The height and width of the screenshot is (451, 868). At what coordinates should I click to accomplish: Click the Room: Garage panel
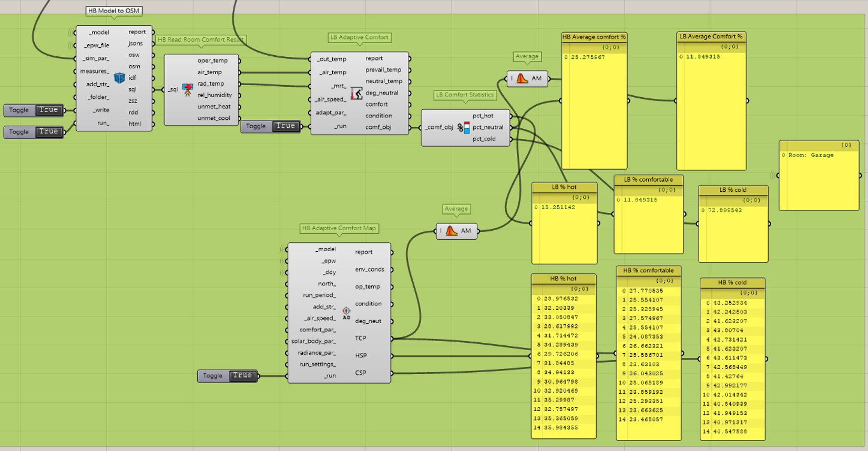click(x=819, y=179)
